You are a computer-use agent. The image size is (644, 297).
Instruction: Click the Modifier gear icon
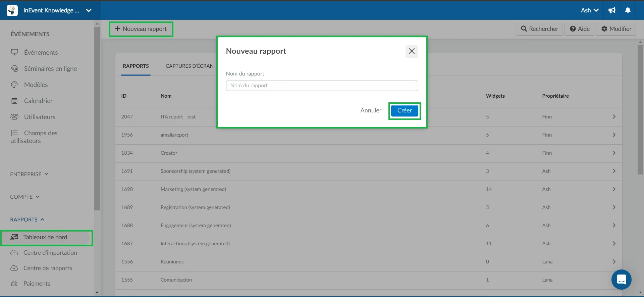coord(604,29)
